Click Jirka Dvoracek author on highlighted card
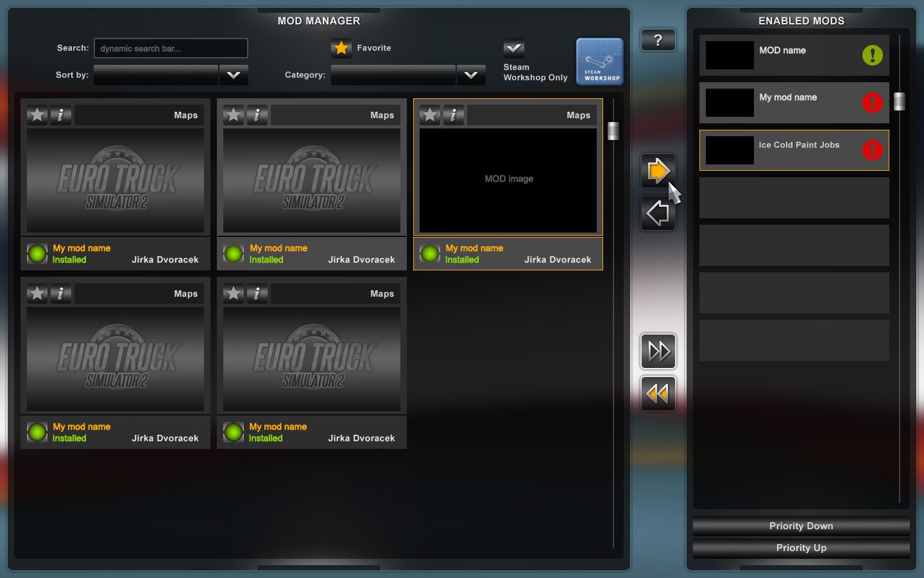The width and height of the screenshot is (924, 578). [x=558, y=259]
